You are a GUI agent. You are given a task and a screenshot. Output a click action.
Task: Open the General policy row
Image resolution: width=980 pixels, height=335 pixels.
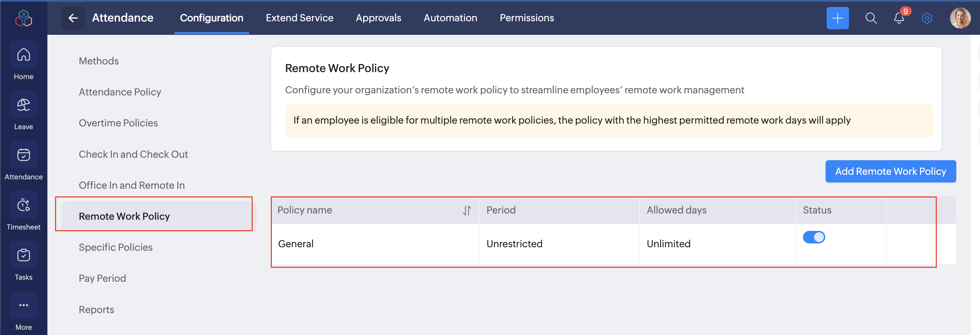click(x=296, y=244)
